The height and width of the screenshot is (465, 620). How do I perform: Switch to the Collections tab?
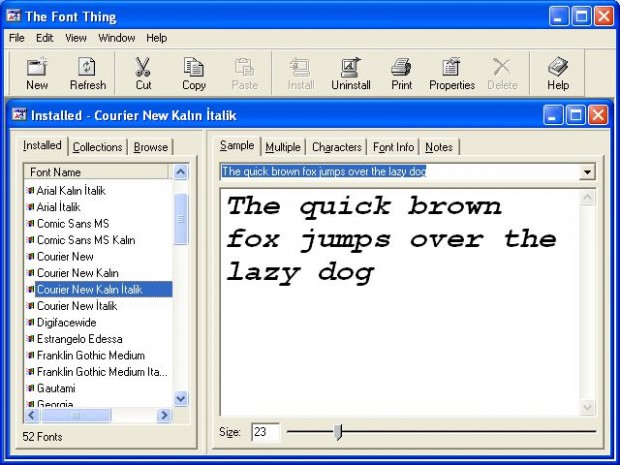pos(97,147)
